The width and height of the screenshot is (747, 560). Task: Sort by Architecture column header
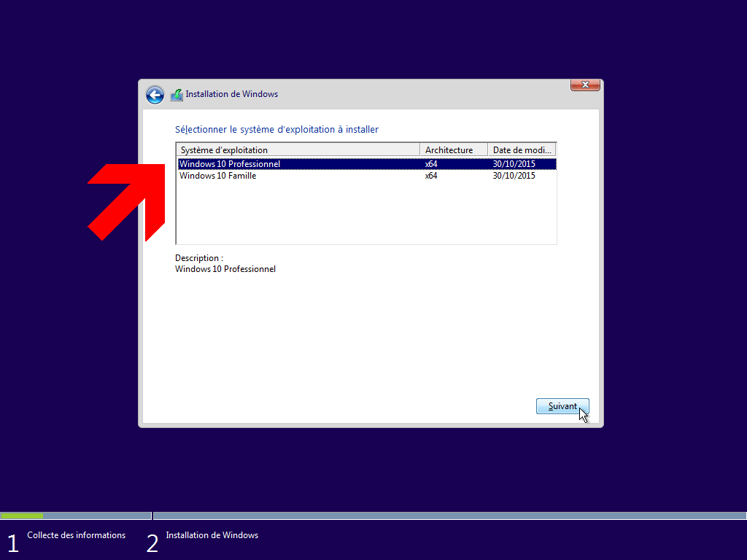pyautogui.click(x=454, y=150)
